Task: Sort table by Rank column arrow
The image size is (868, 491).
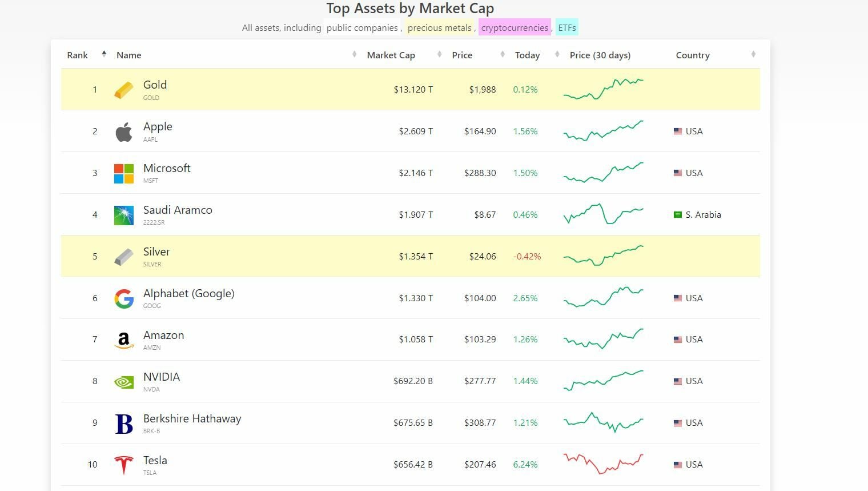Action: pos(104,54)
